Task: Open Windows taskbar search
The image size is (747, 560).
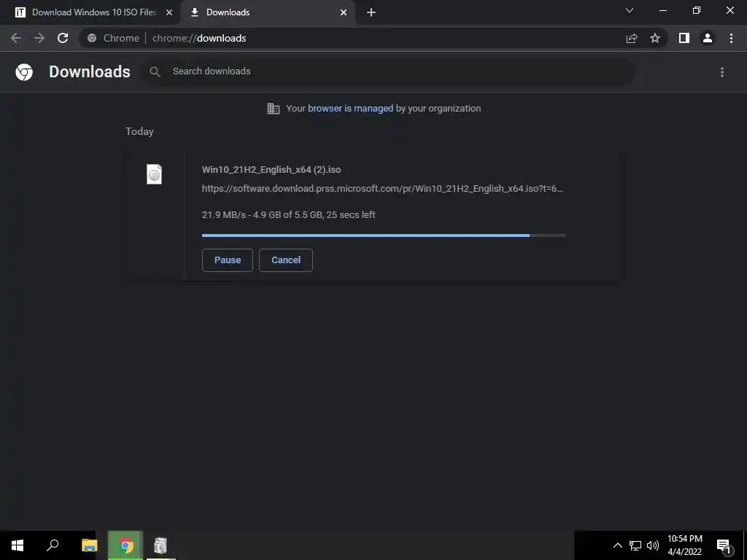Action: coord(53,545)
